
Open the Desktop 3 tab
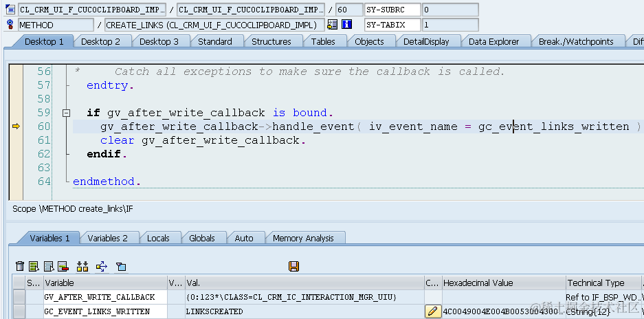tap(159, 41)
